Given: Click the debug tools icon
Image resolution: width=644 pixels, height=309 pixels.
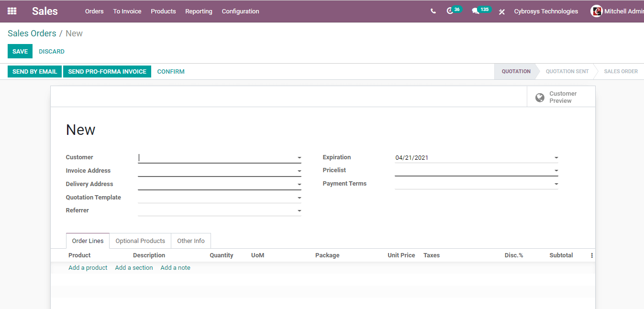Looking at the screenshot, I should coord(502,11).
